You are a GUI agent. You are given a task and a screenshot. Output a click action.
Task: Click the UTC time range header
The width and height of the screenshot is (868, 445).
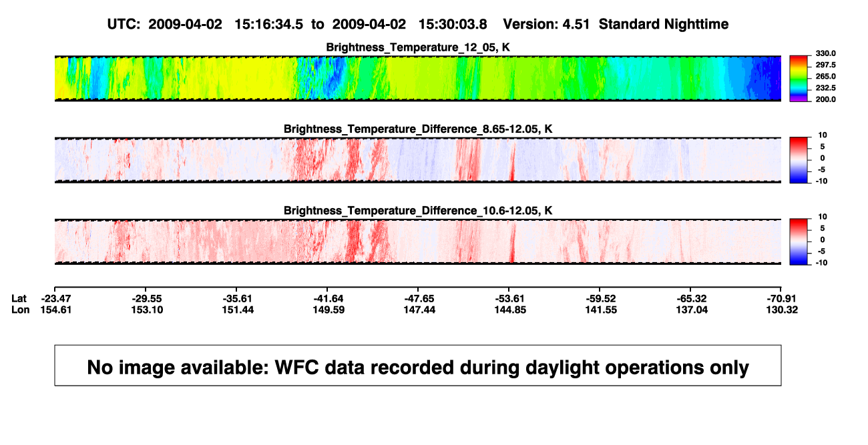tap(296, 24)
